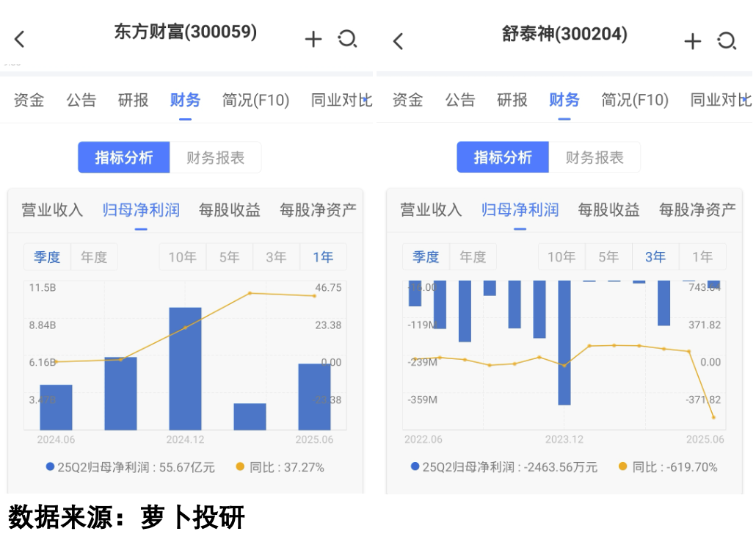Viewport: 756px width, 545px height.
Task: Choose 5年 range for 东方财富 chart
Action: click(x=229, y=257)
